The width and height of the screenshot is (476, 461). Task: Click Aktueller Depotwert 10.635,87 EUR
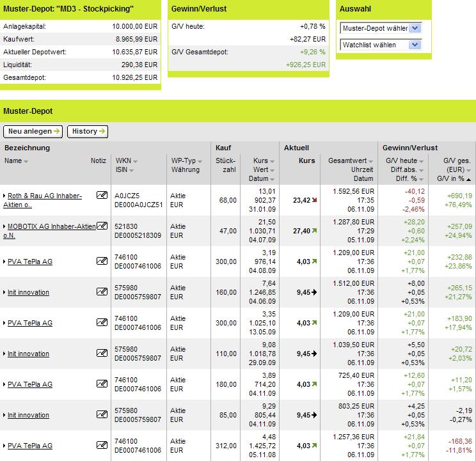click(x=135, y=52)
